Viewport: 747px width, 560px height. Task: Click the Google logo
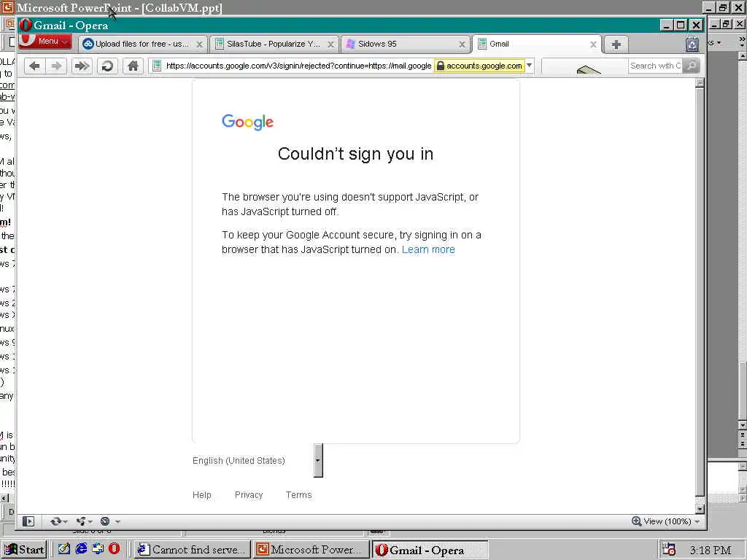click(x=248, y=122)
